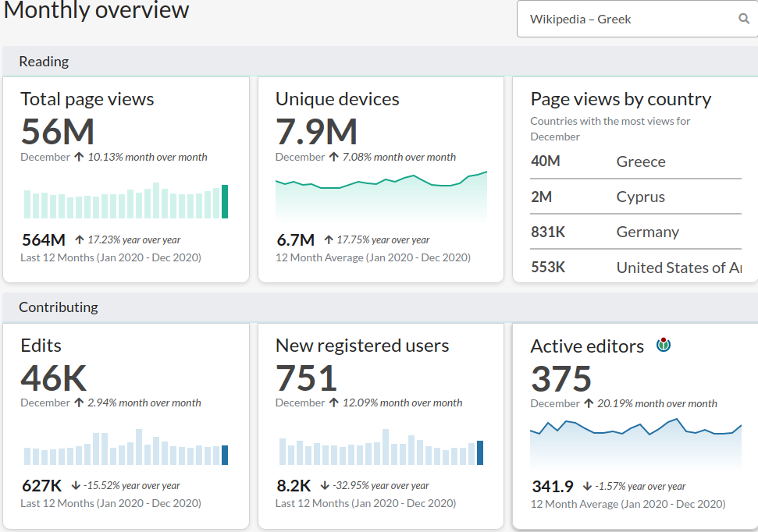The image size is (758, 532).
Task: Open the Edits metric title
Action: pos(41,346)
